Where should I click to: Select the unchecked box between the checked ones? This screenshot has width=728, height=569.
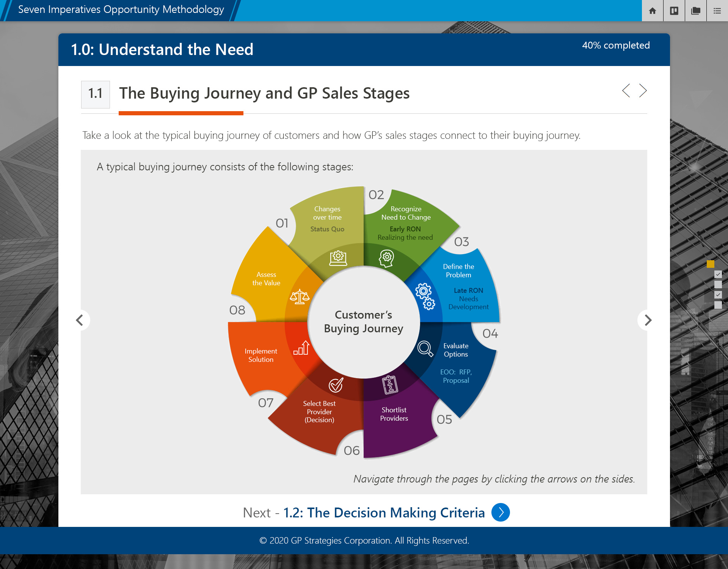[x=718, y=284]
